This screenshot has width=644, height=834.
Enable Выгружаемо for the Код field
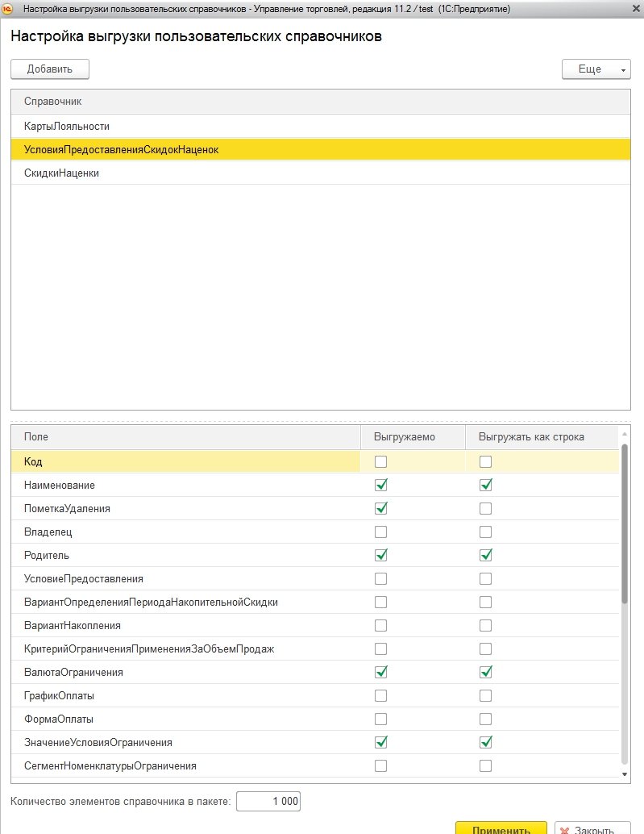click(x=381, y=461)
